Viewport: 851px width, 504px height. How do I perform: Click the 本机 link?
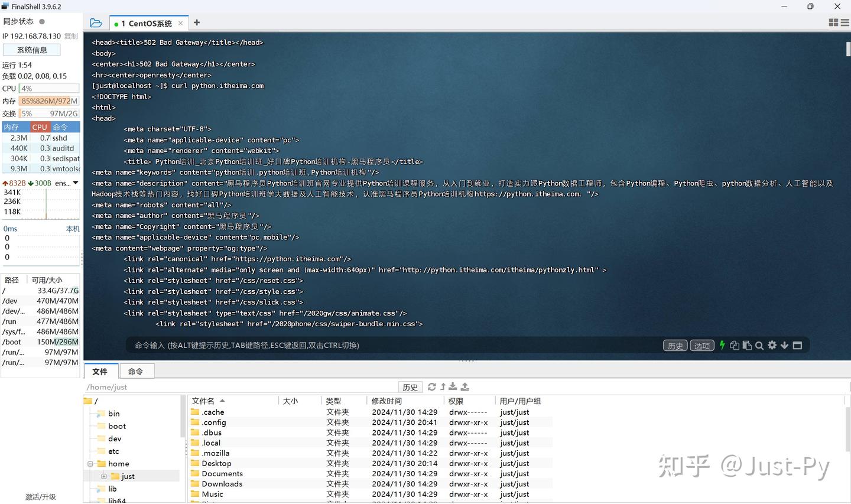(x=73, y=229)
